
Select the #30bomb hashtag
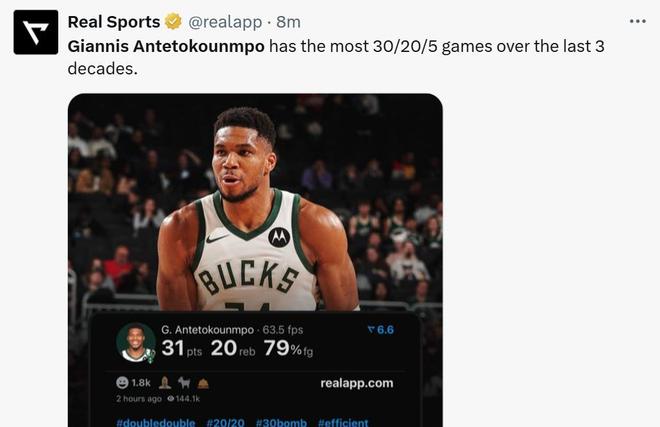tap(281, 422)
